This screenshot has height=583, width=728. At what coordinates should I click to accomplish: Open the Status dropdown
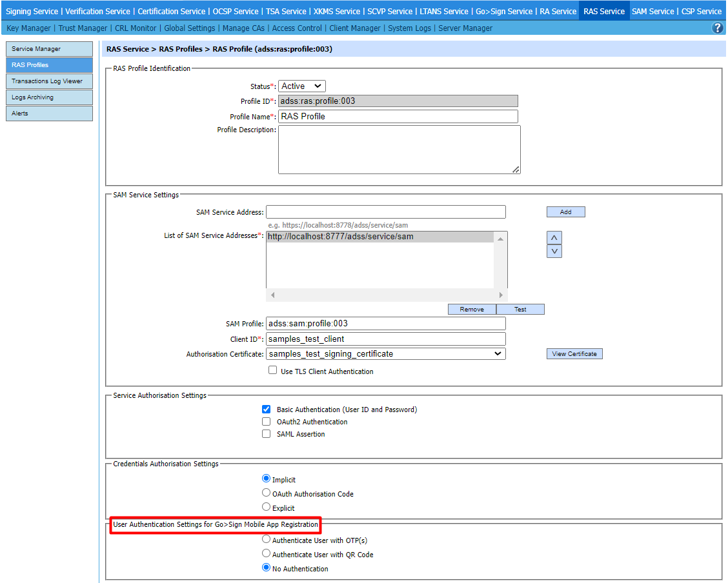coord(302,86)
